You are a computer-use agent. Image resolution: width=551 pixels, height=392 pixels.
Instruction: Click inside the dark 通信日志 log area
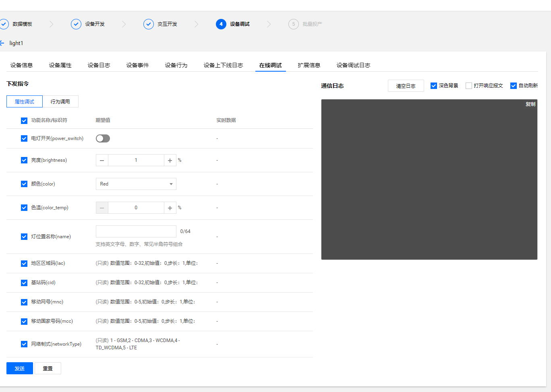429,179
